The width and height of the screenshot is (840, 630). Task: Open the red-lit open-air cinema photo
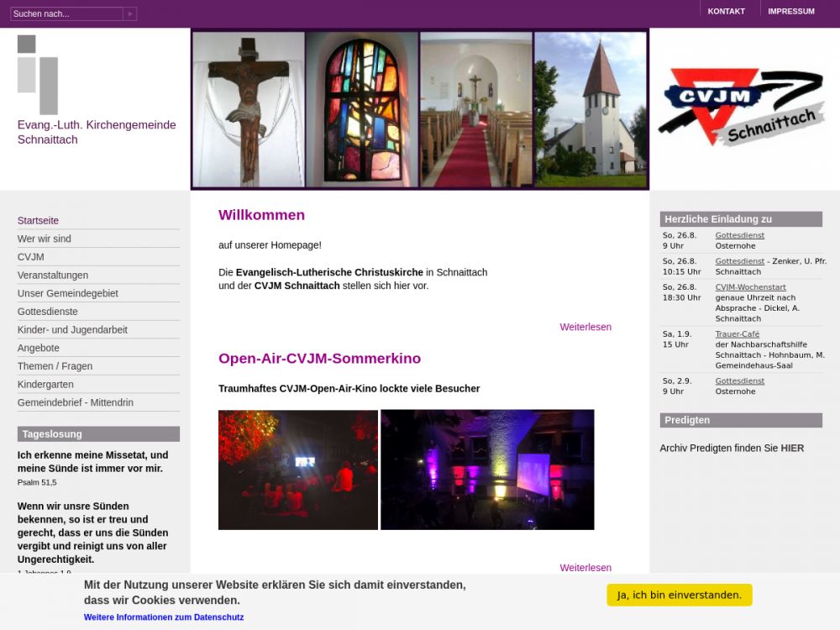click(298, 470)
